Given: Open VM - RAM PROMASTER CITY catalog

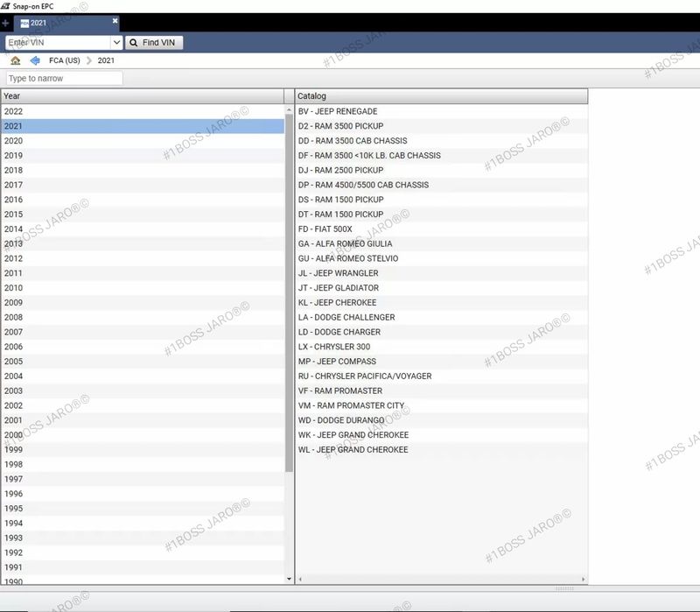Looking at the screenshot, I should [441, 405].
